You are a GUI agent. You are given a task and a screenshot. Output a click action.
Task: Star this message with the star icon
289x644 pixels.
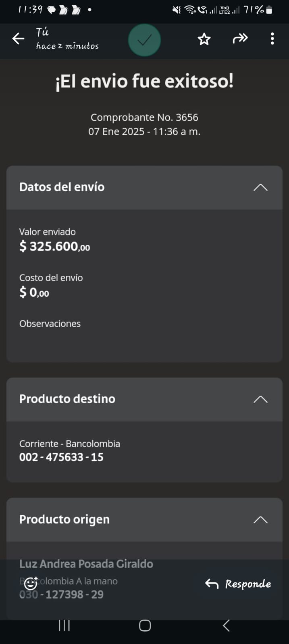[x=204, y=39]
